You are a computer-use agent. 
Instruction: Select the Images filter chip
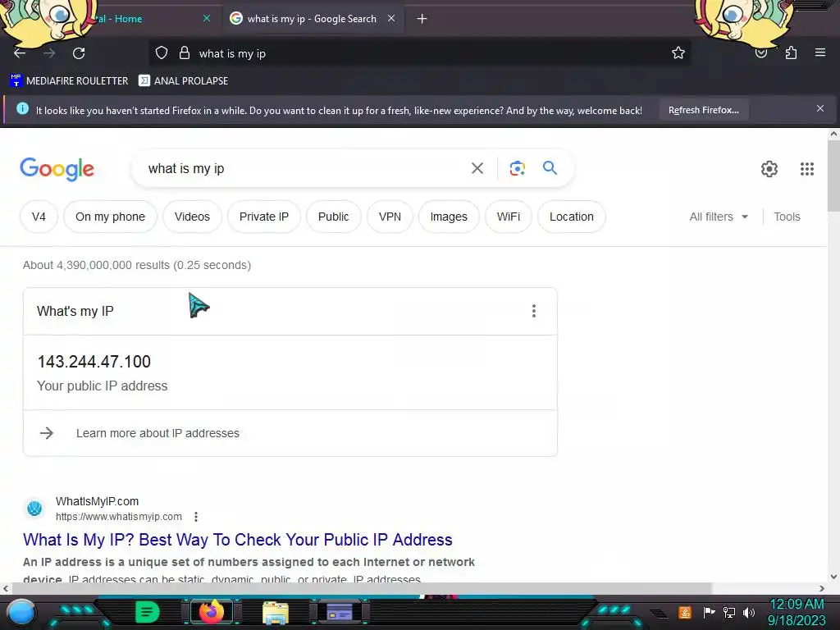449,217
